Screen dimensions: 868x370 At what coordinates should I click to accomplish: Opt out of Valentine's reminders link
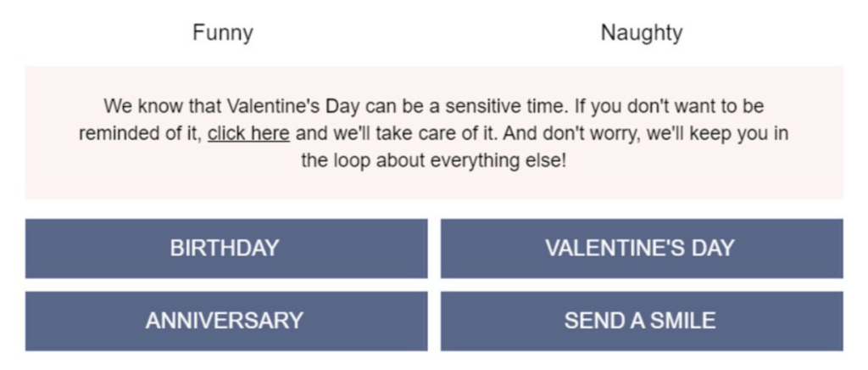(x=248, y=133)
